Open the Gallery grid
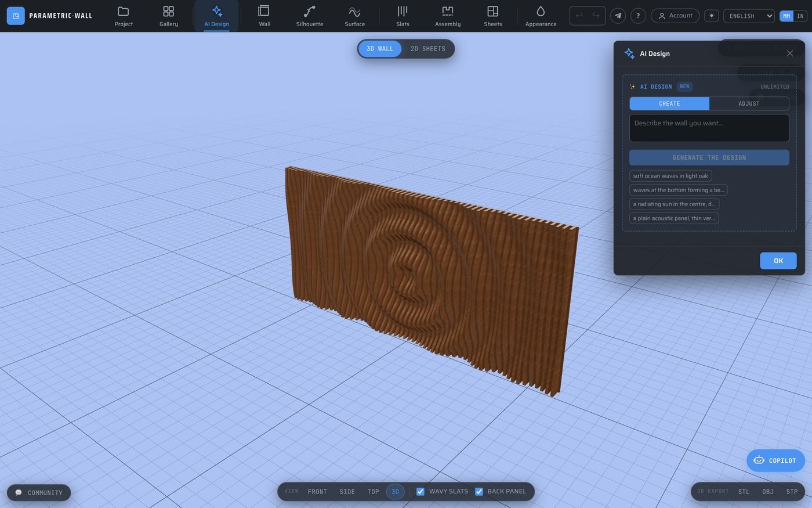 [x=169, y=16]
